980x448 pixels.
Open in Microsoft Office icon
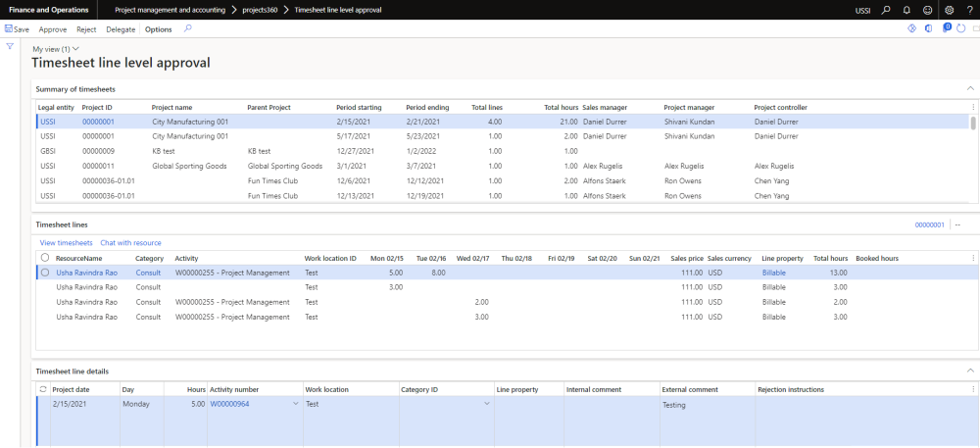pos(927,28)
